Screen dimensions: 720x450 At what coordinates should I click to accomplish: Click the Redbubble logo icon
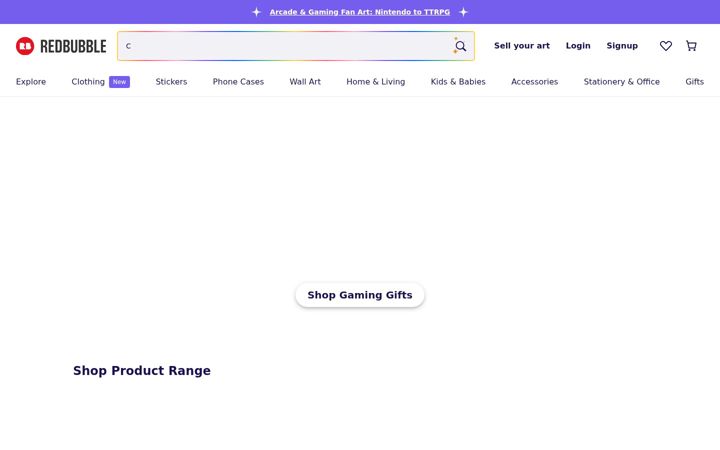coord(25,46)
